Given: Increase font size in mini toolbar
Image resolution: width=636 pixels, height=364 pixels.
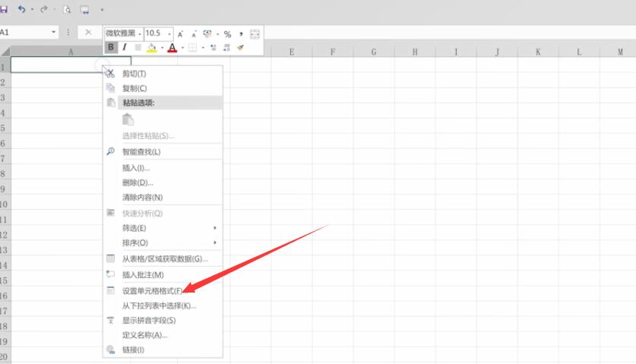Looking at the screenshot, I should (x=181, y=34).
